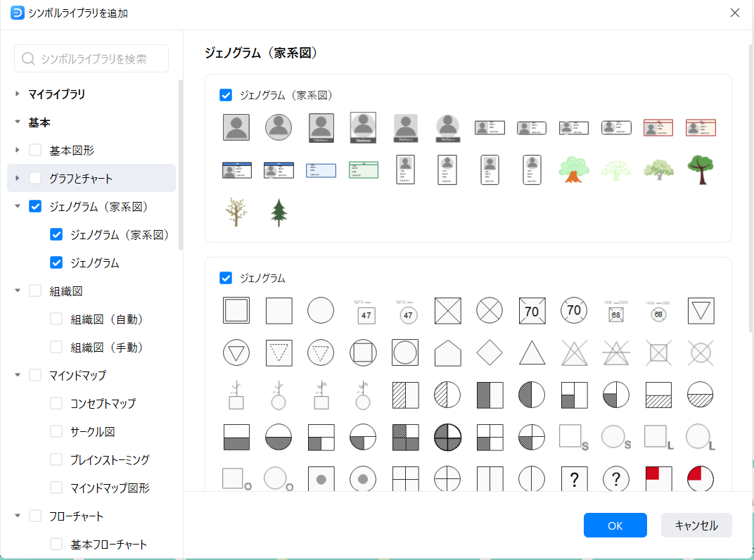Select the 組織図（自動） tree entry
Image resolution: width=754 pixels, height=560 pixels.
point(107,319)
